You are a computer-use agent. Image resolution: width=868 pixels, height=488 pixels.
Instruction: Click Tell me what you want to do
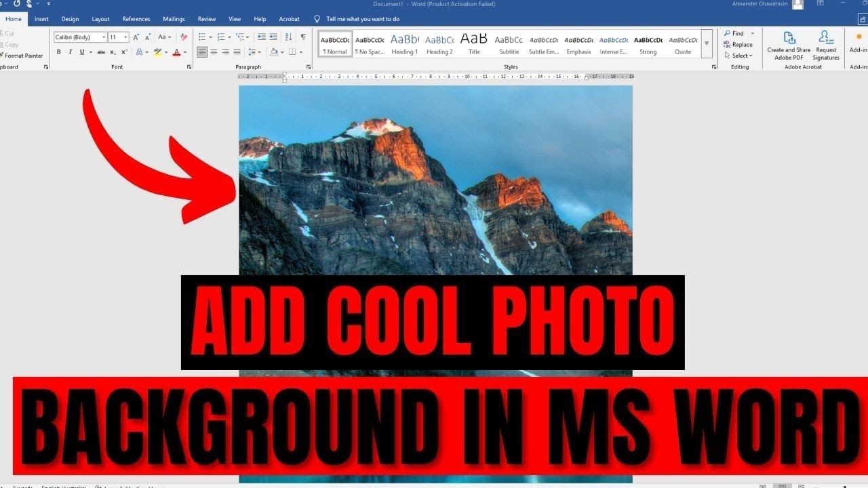pos(362,19)
